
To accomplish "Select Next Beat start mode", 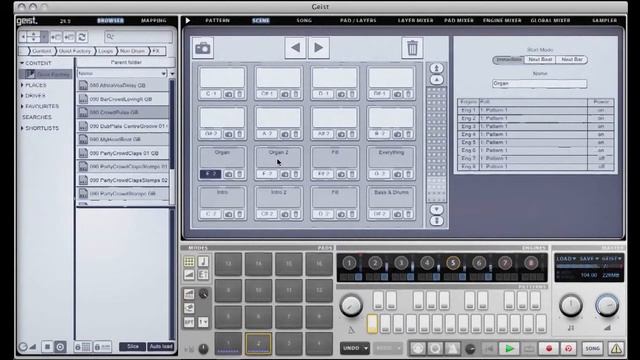I will tap(540, 60).
